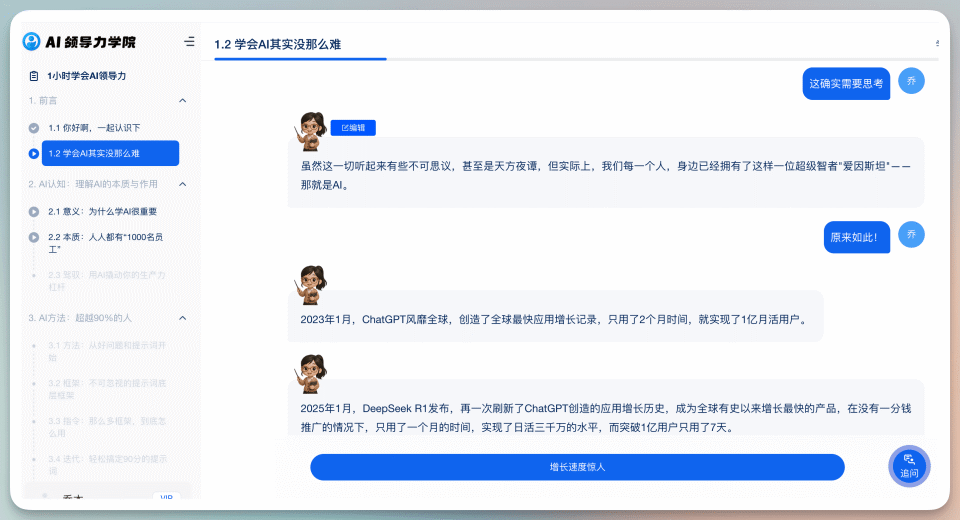Open the 追问 follow-up question floating button
This screenshot has width=960, height=520.
[909, 467]
